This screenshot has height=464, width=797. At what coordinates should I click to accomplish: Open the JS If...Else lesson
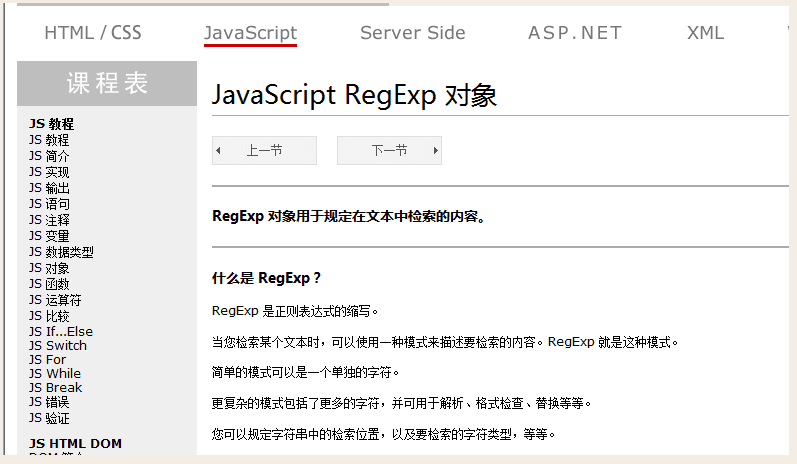(x=61, y=331)
